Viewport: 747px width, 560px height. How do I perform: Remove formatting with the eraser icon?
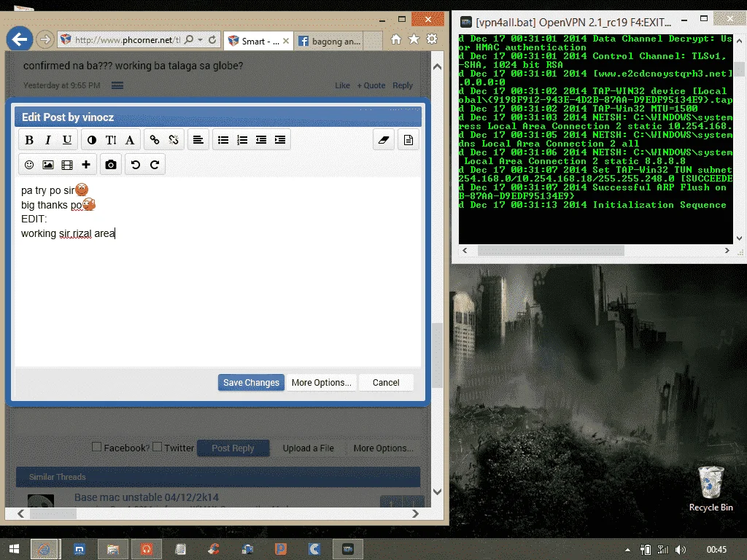[384, 140]
